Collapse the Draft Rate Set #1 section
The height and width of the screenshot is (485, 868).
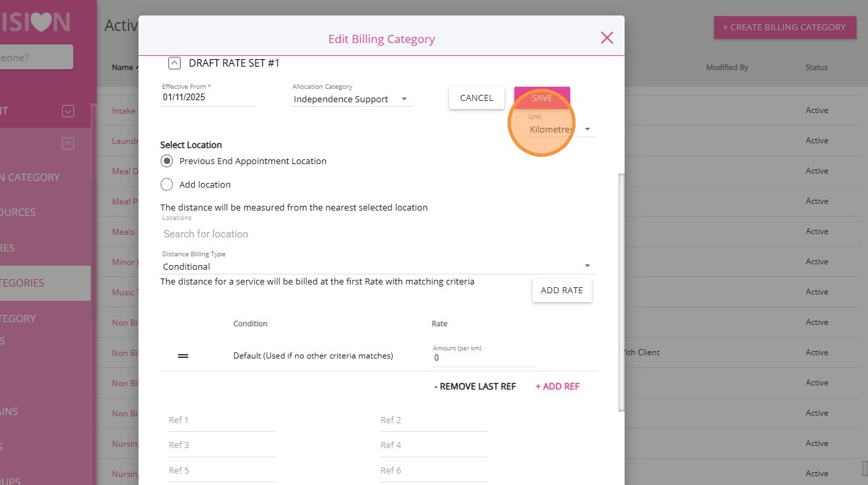tap(174, 63)
